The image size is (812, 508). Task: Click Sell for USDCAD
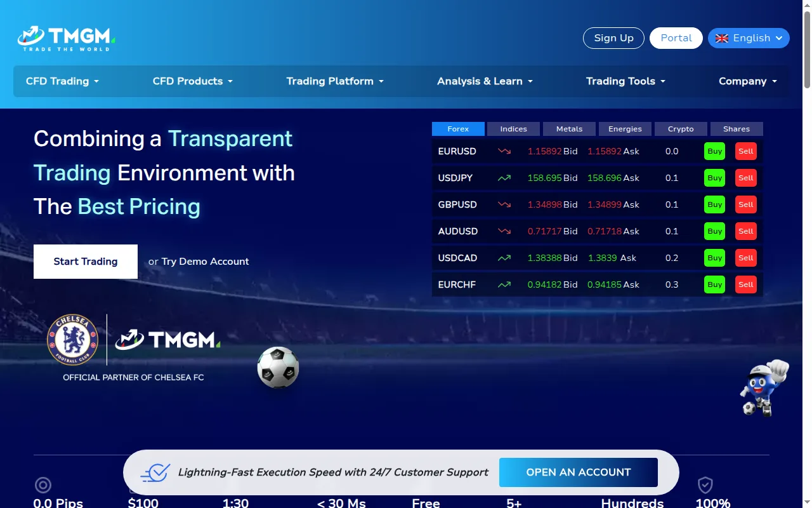pyautogui.click(x=746, y=258)
